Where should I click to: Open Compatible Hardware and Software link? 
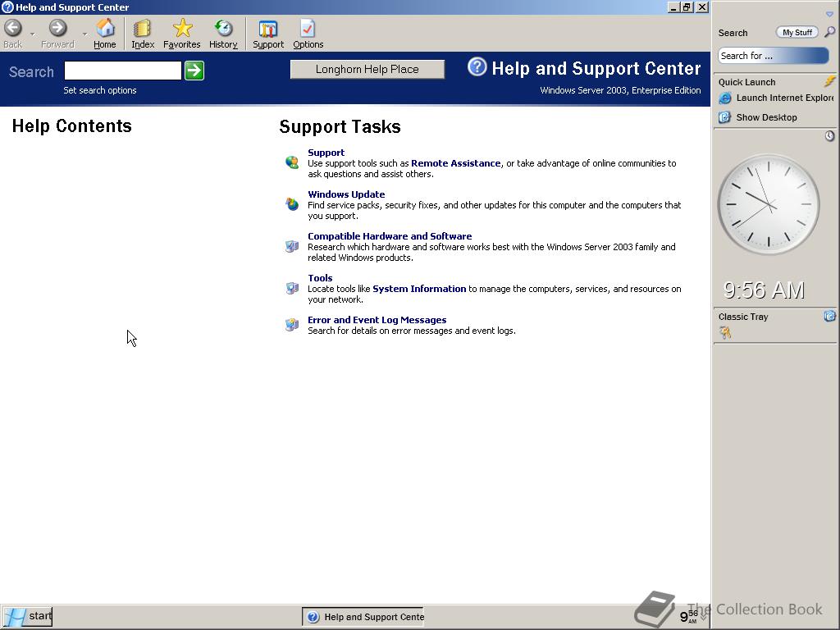point(390,236)
